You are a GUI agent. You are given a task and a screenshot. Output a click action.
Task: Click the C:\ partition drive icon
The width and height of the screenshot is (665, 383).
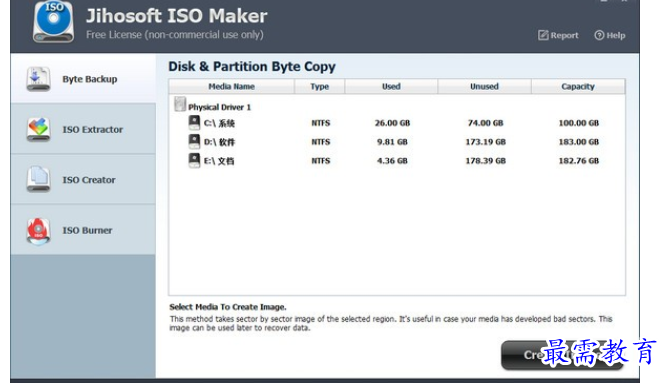pyautogui.click(x=194, y=123)
